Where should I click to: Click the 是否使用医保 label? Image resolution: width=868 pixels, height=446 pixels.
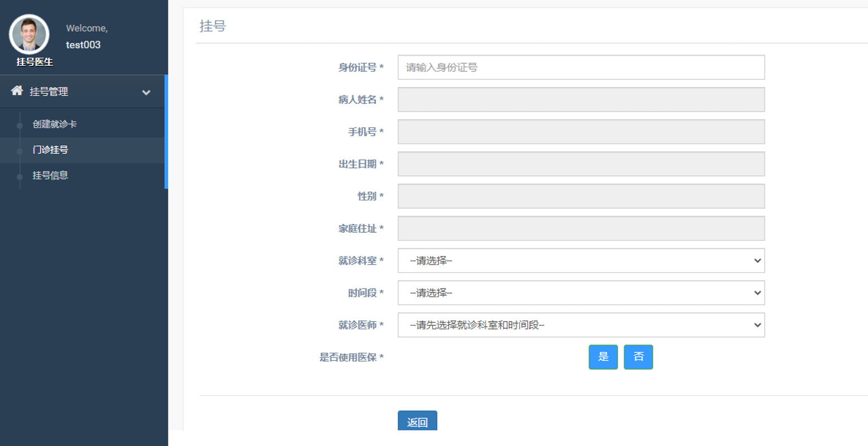click(x=351, y=357)
